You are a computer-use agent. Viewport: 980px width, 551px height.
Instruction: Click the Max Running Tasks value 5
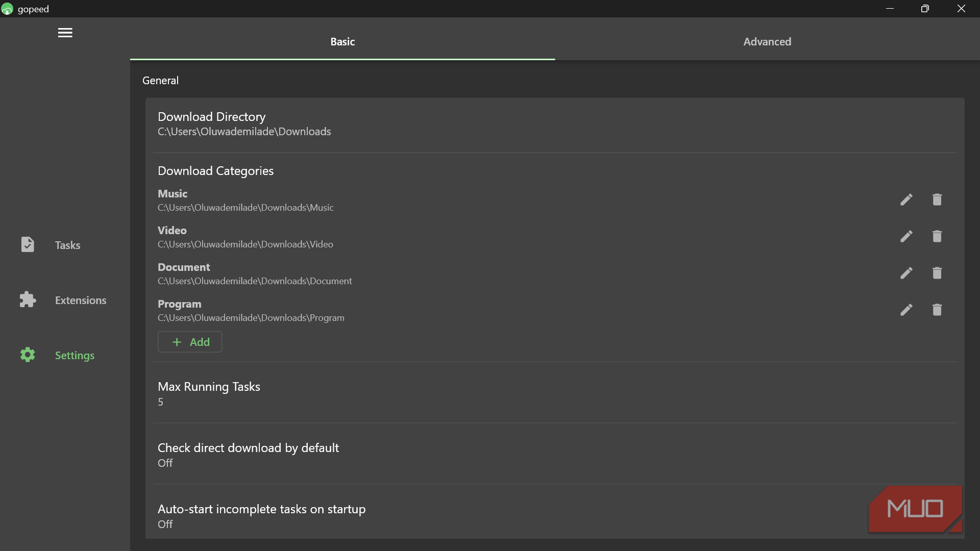(x=160, y=402)
